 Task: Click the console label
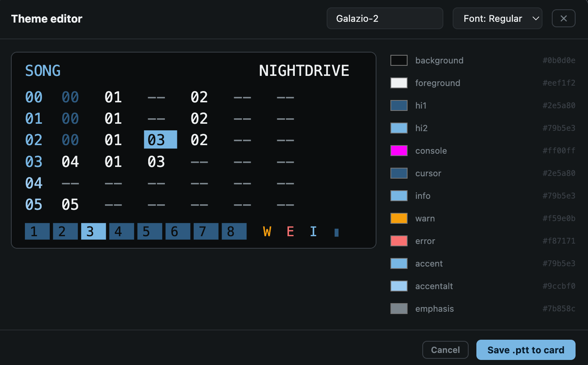pos(431,151)
